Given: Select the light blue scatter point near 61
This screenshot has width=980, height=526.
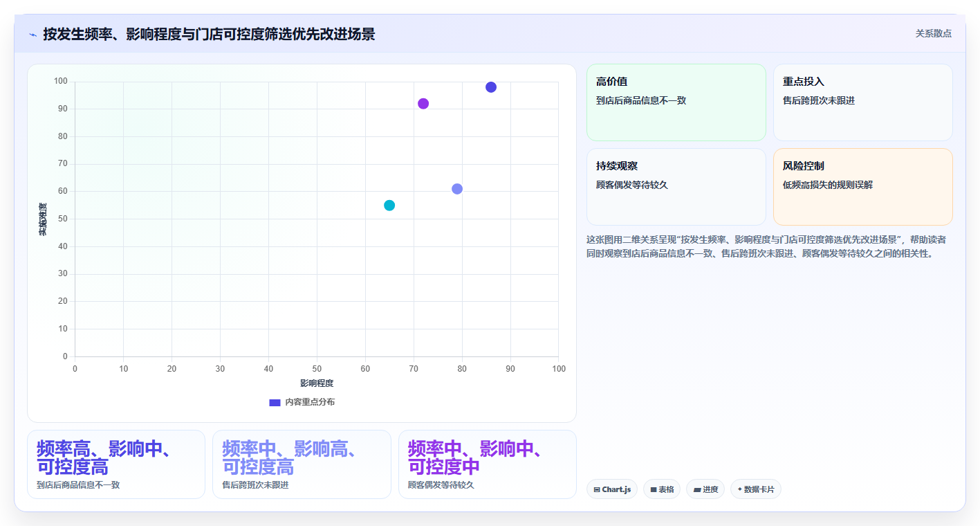Looking at the screenshot, I should [x=457, y=189].
